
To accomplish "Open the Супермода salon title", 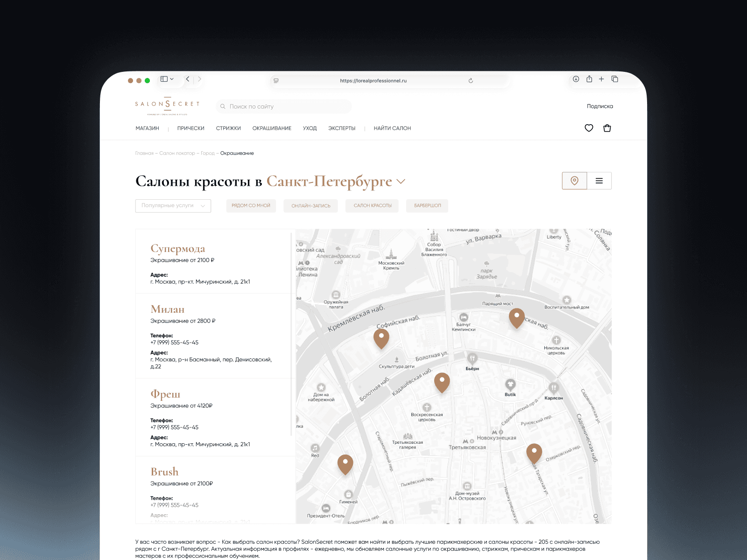I will tap(177, 249).
